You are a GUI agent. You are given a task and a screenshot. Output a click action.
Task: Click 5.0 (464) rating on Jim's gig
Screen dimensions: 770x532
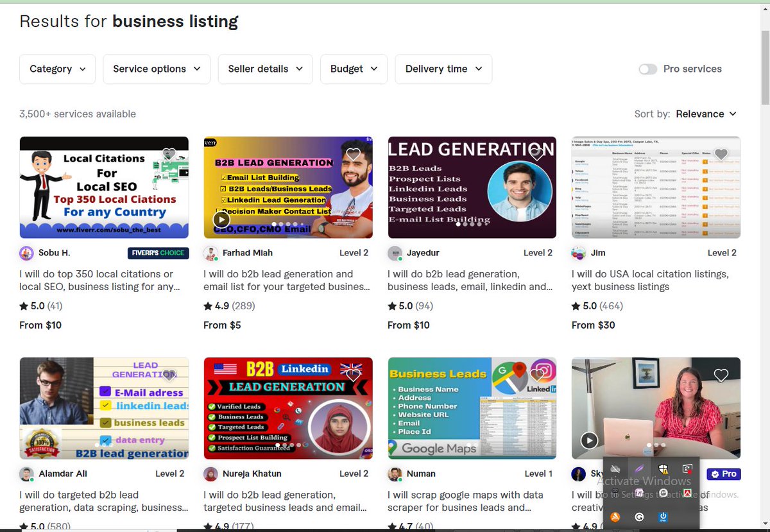tap(598, 306)
